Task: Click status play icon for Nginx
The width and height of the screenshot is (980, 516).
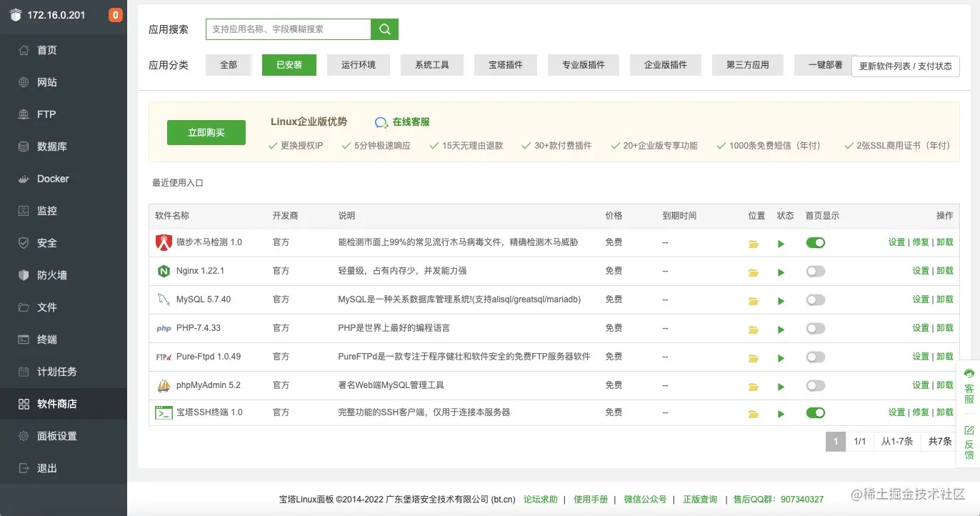Action: tap(781, 272)
